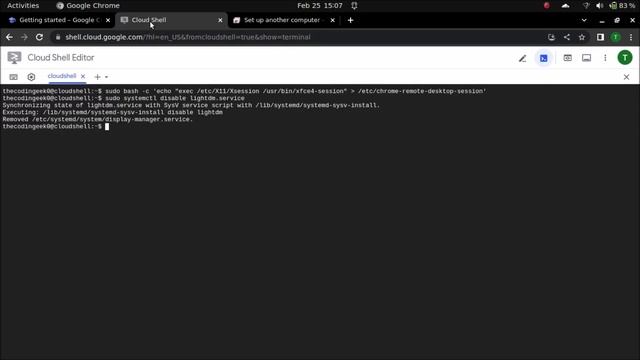The width and height of the screenshot is (640, 360).
Task: Open the Wi-Fi network indicator
Action: point(586,6)
